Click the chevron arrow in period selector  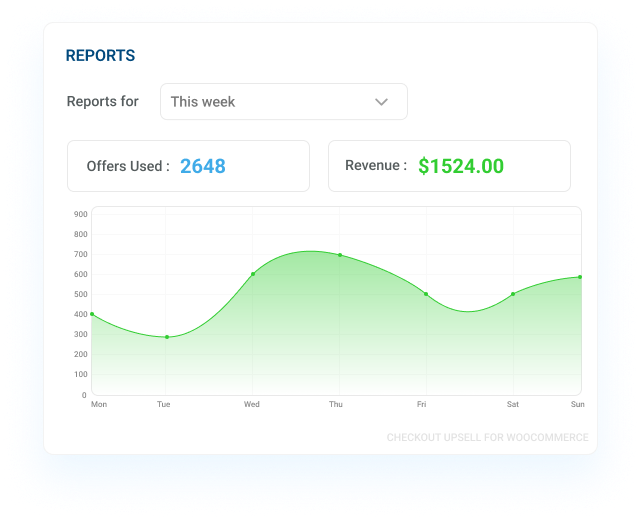[381, 102]
